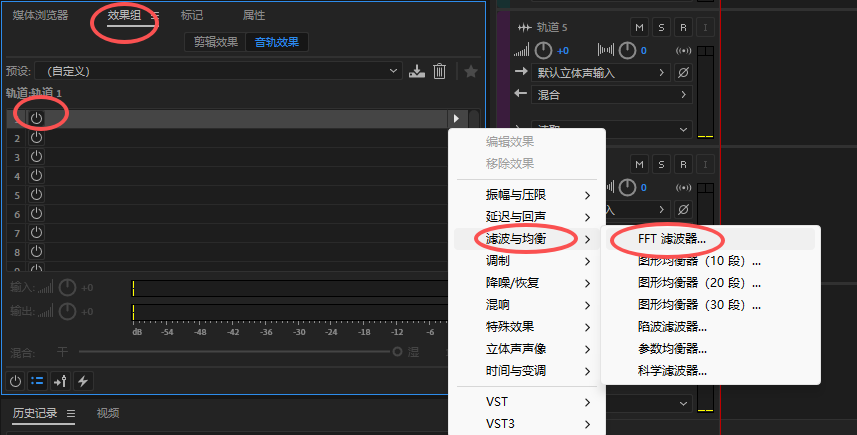Choose 参数均衡器 effect
Image resolution: width=857 pixels, height=435 pixels.
tap(711, 349)
